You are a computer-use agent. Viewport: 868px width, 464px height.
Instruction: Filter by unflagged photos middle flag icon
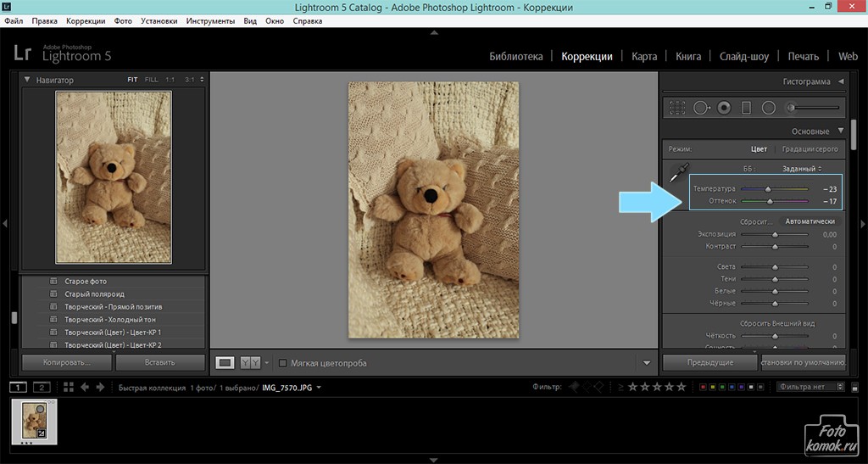(587, 387)
